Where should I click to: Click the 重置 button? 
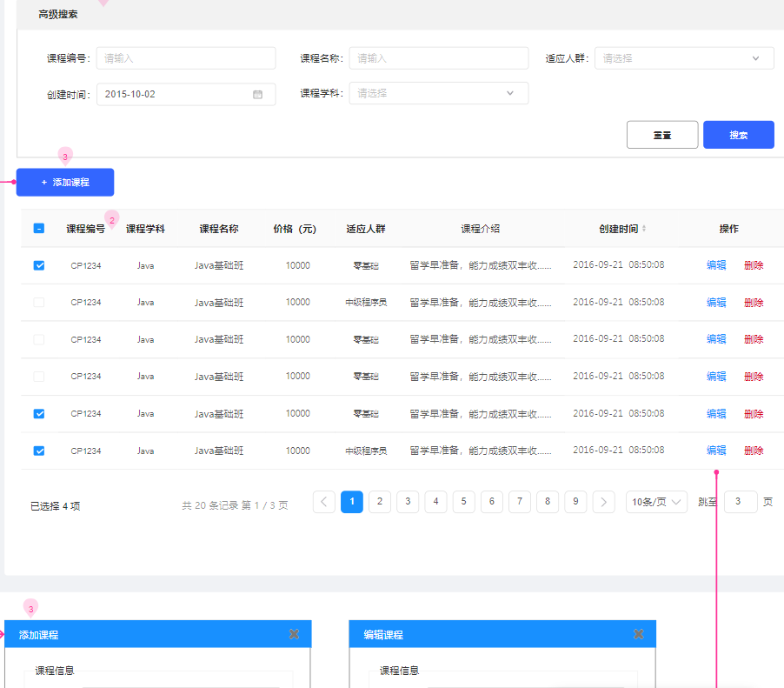click(x=662, y=134)
